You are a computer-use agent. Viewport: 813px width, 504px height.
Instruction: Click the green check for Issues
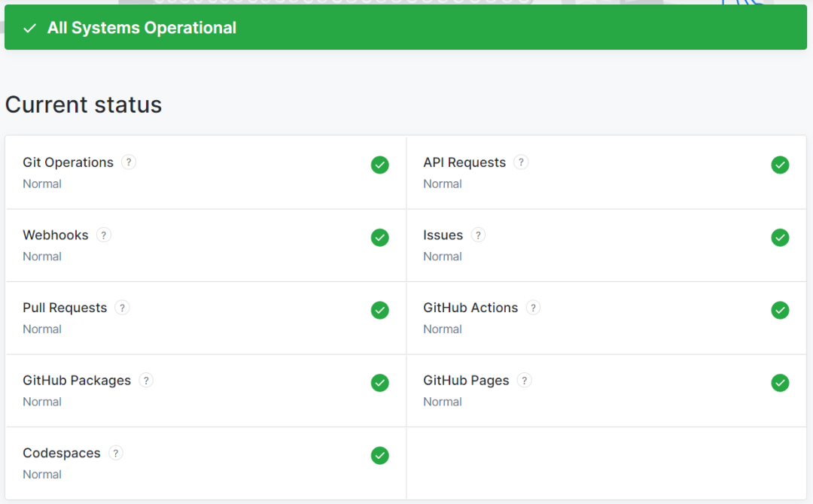point(780,237)
